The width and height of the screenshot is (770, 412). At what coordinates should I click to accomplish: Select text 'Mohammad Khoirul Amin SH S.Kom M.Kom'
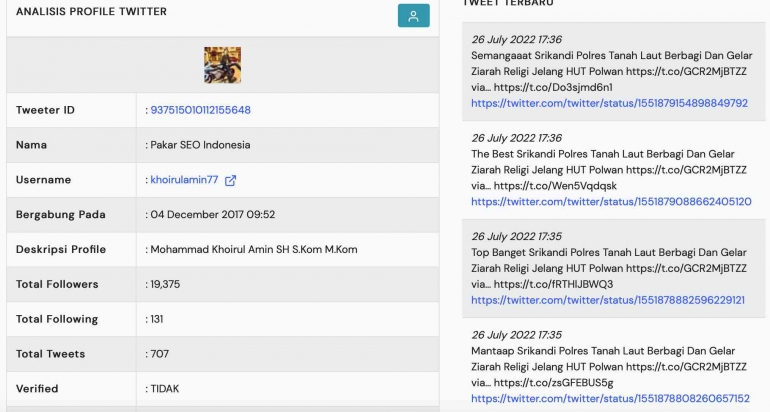coord(254,249)
